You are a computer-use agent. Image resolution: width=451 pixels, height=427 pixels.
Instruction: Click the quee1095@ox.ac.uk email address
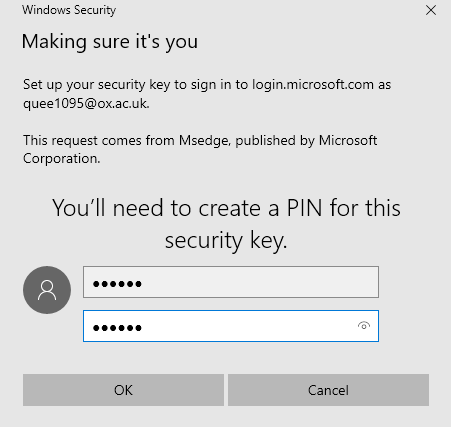tap(86, 103)
